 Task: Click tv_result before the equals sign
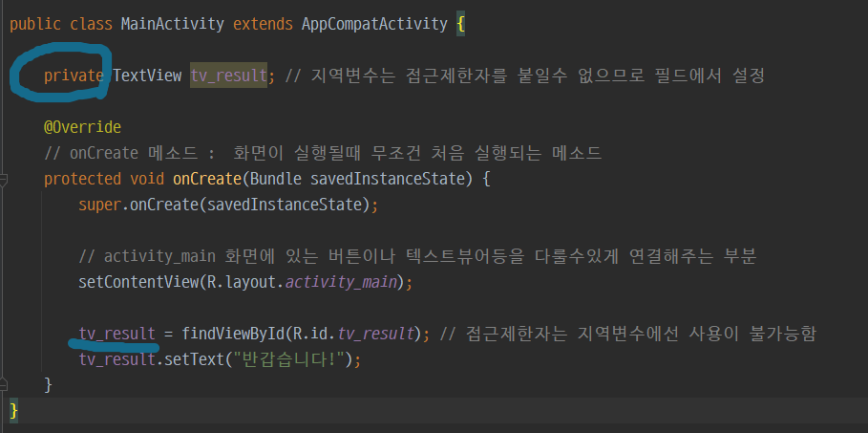[x=116, y=334]
